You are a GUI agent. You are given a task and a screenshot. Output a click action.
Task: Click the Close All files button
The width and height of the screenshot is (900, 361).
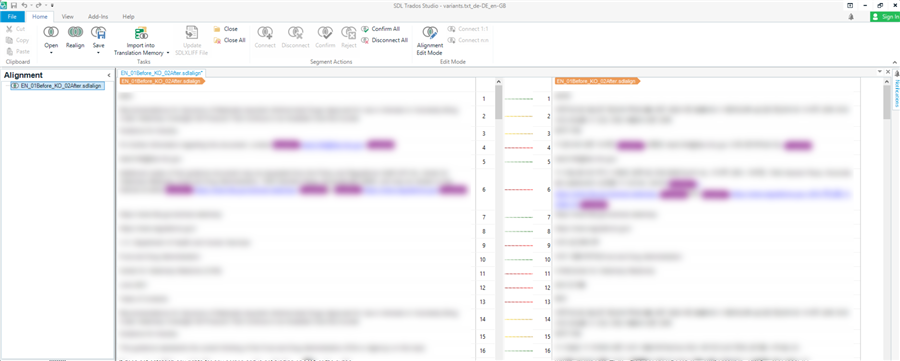230,40
